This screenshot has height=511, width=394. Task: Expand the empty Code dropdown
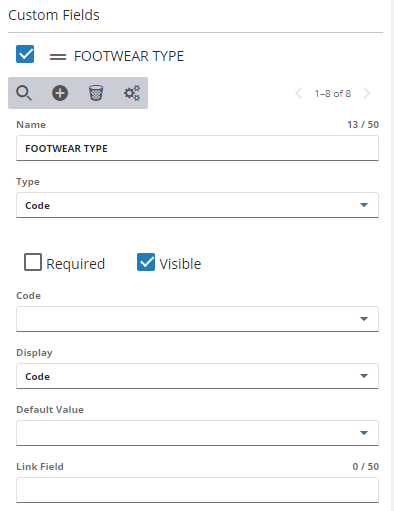197,319
